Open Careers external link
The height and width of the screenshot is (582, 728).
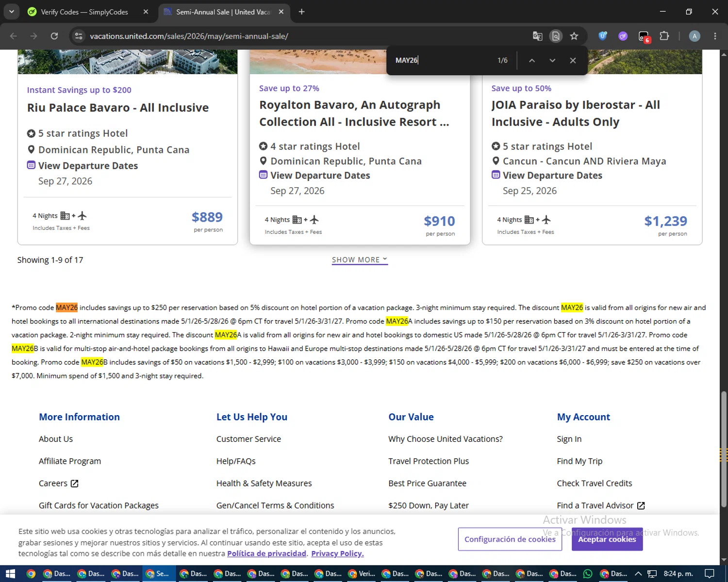58,484
